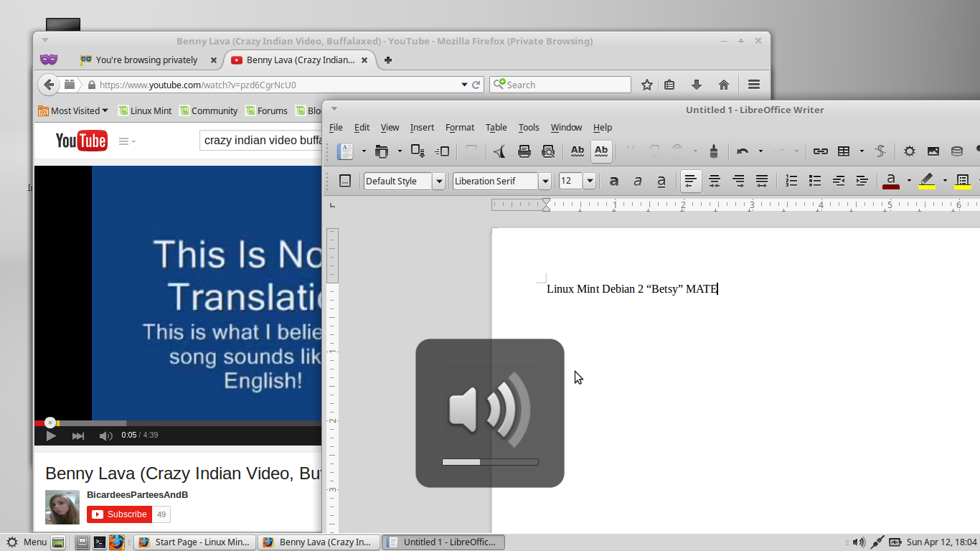Click the YouTube video progress bar knob
Image resolution: width=980 pixels, height=551 pixels.
point(50,423)
